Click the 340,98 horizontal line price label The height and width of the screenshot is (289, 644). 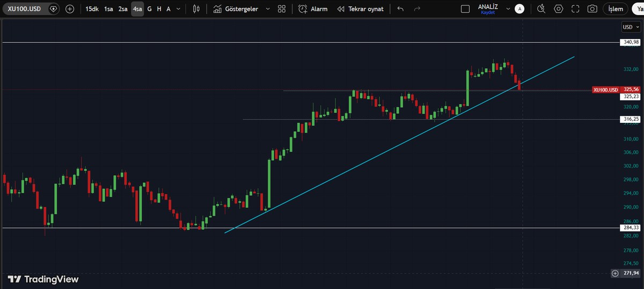click(630, 42)
